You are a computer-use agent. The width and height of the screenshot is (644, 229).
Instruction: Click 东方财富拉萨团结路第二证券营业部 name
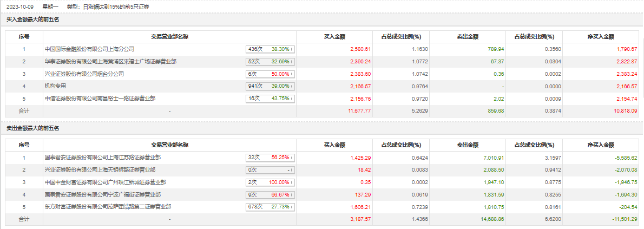pyautogui.click(x=108, y=206)
